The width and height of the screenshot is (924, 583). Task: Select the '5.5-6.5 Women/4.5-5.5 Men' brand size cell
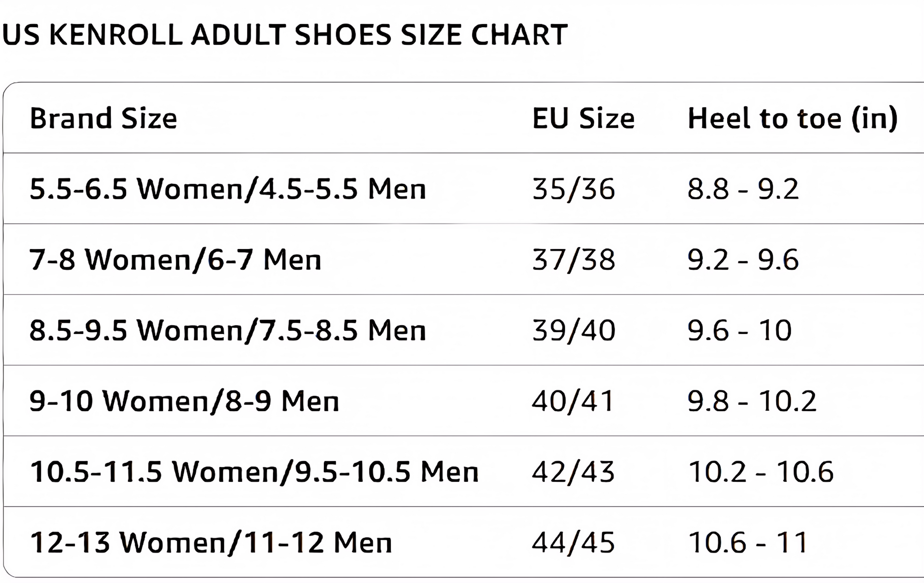coord(228,189)
